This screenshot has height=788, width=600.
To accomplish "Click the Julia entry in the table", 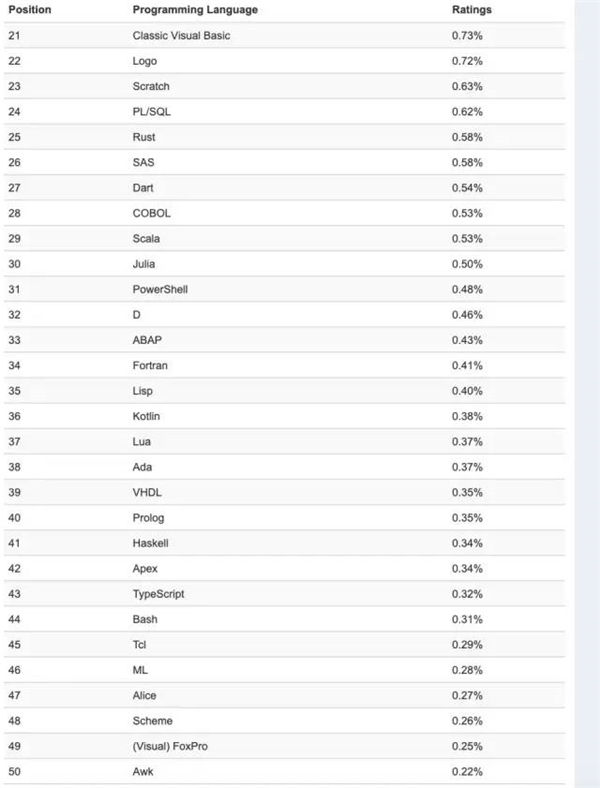I will click(144, 264).
